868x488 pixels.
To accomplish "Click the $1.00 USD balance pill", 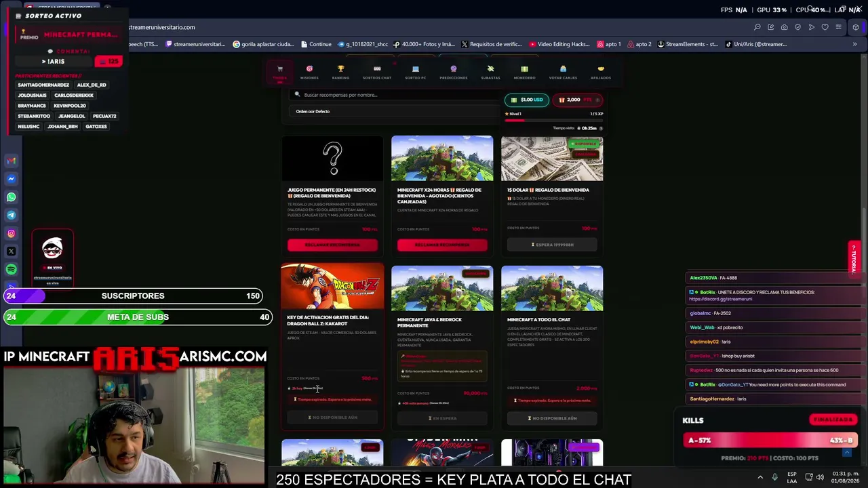I will (x=527, y=100).
